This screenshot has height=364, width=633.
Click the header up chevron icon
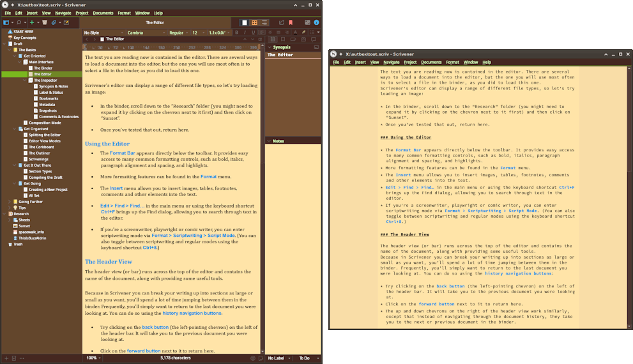pos(245,39)
